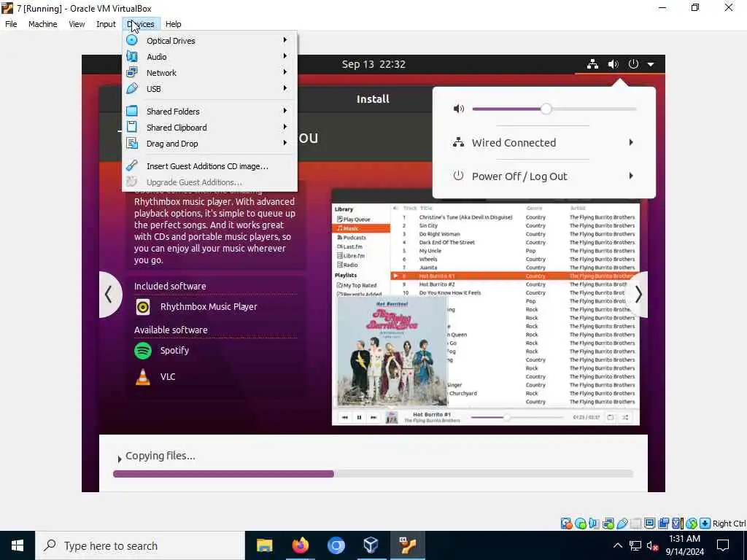Screen dimensions: 747x560
Task: Click the Ubuntu top bar power icon
Action: pyautogui.click(x=633, y=64)
